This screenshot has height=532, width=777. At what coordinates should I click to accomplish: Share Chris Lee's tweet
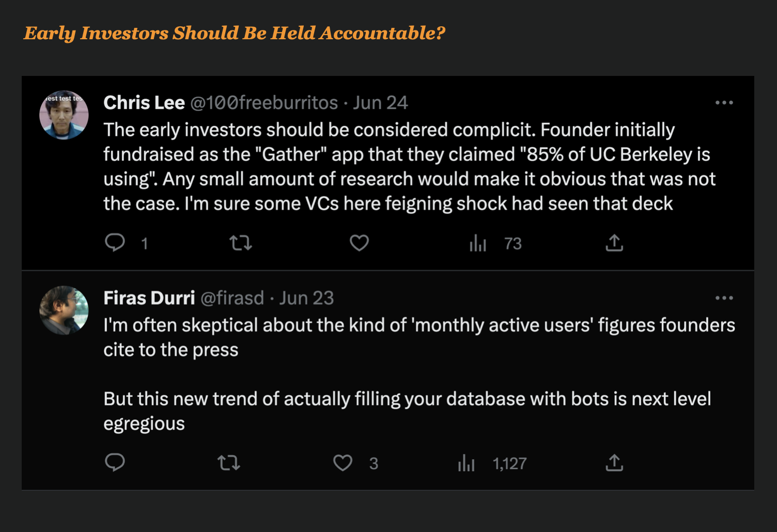[x=614, y=243]
